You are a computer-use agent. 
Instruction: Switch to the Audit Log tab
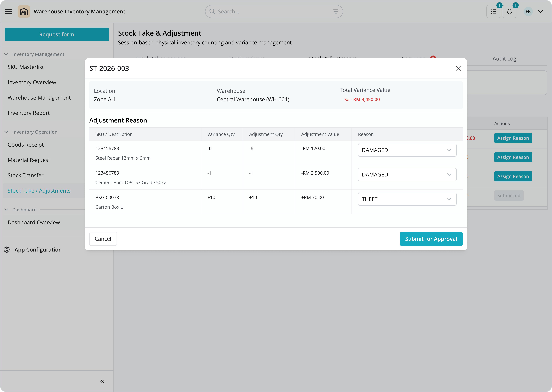pyautogui.click(x=504, y=59)
